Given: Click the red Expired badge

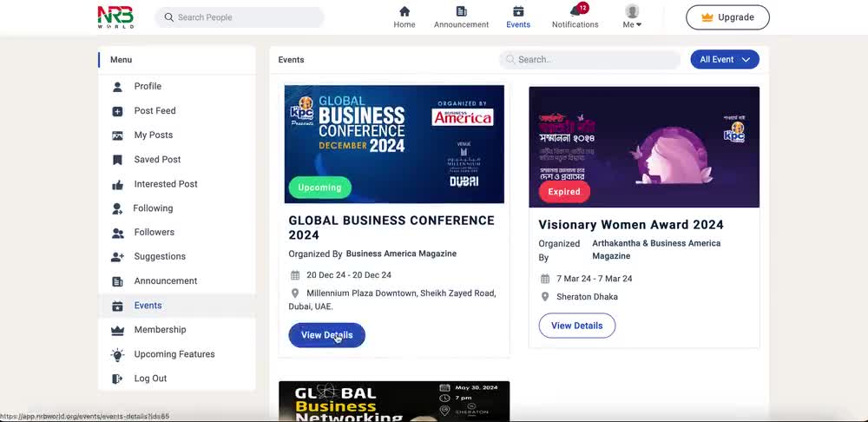Looking at the screenshot, I should pos(564,192).
